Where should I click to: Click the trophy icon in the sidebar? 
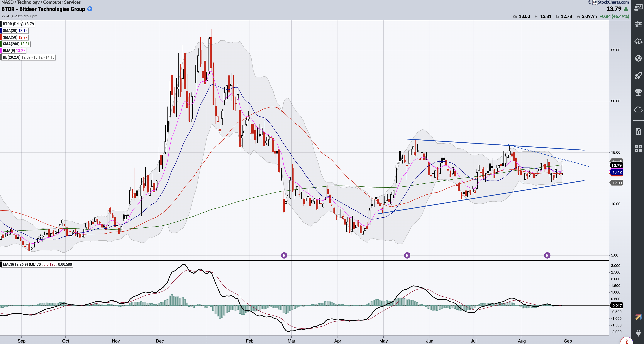tap(638, 92)
